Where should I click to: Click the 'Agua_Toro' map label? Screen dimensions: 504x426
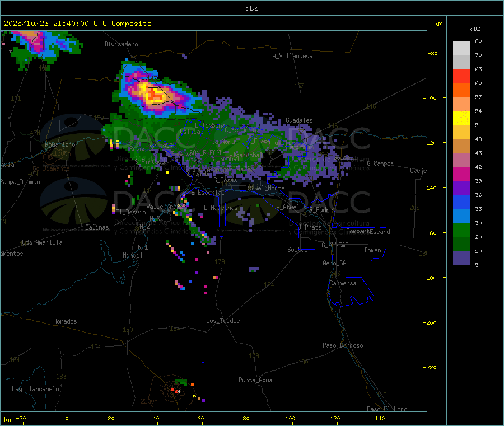click(x=60, y=144)
